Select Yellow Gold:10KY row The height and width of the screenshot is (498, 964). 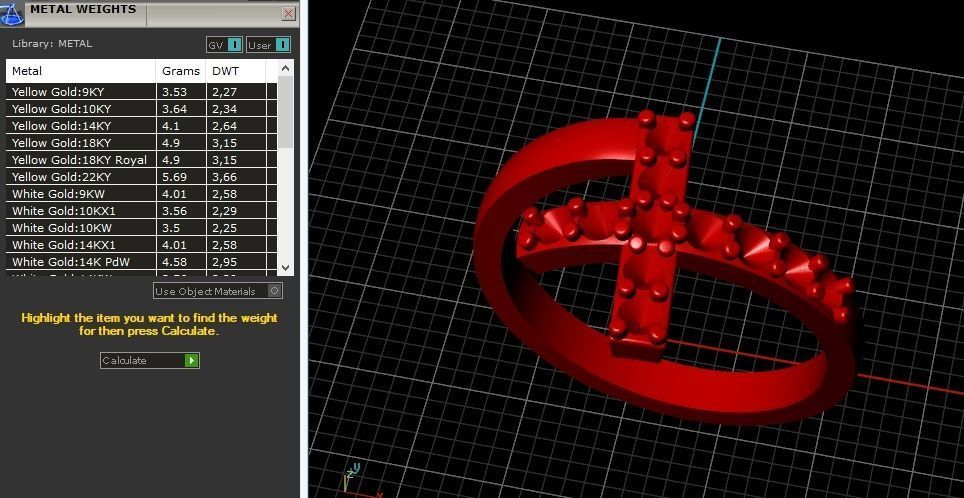pyautogui.click(x=141, y=109)
